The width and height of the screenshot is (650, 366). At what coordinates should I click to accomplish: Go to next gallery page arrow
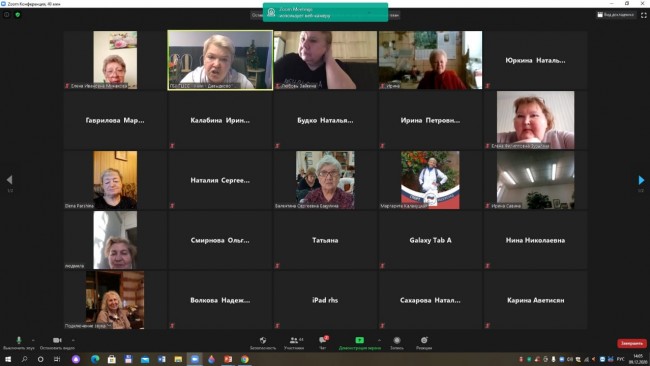point(641,180)
